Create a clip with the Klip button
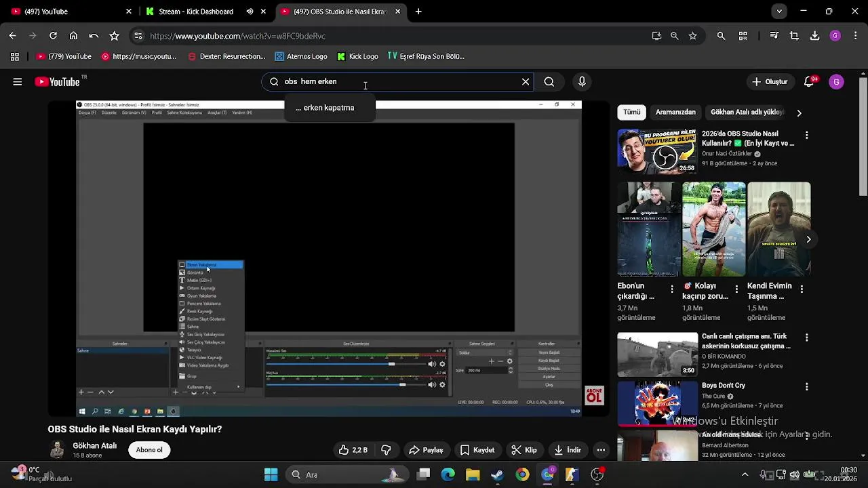The width and height of the screenshot is (868, 488). pos(524,450)
